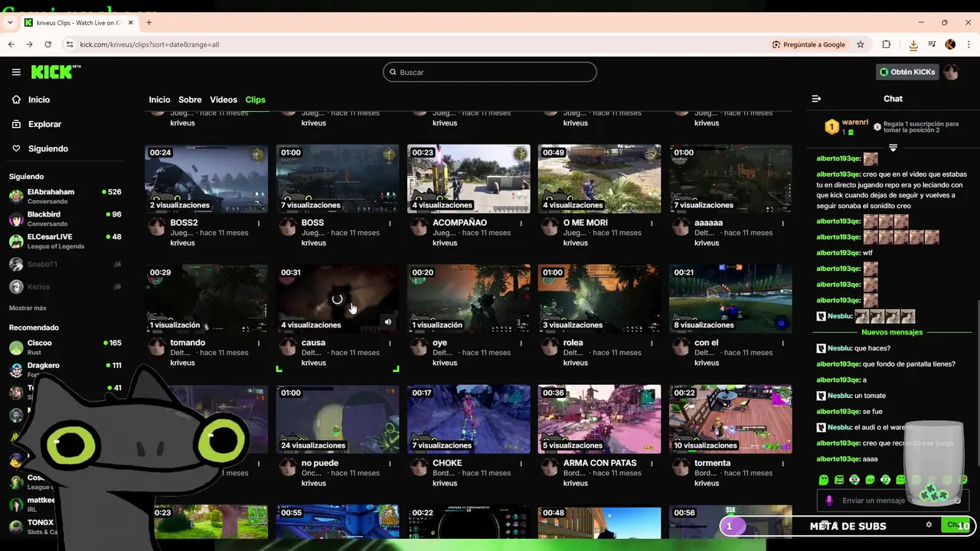Screen dimensions: 980x551
Task: Click Mostrar más under followed channels
Action: tap(28, 308)
